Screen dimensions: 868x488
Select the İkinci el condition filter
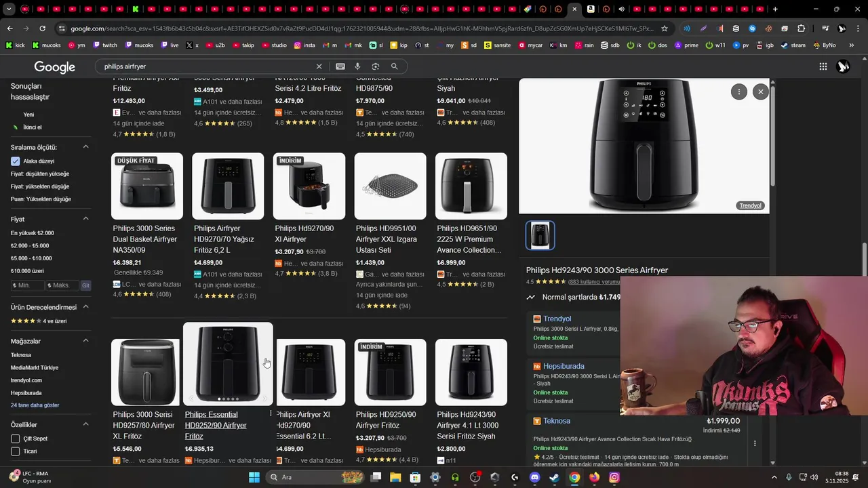[x=33, y=127]
